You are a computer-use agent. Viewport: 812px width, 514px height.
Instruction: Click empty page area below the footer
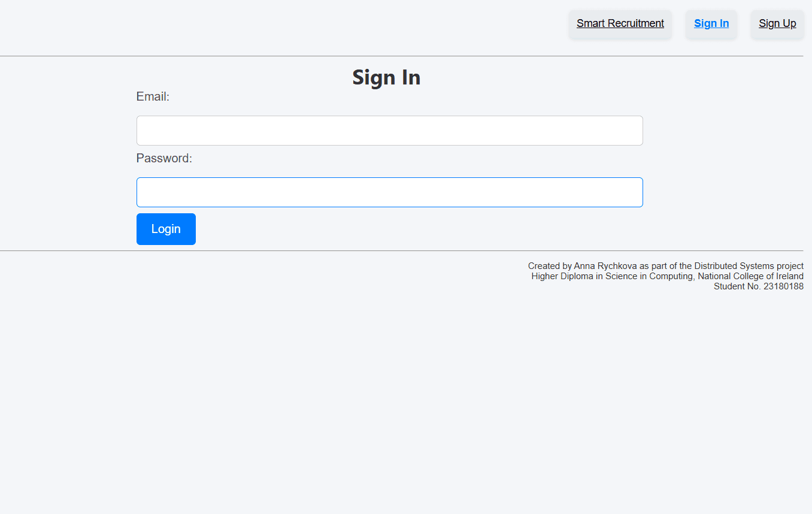pyautogui.click(x=401, y=407)
